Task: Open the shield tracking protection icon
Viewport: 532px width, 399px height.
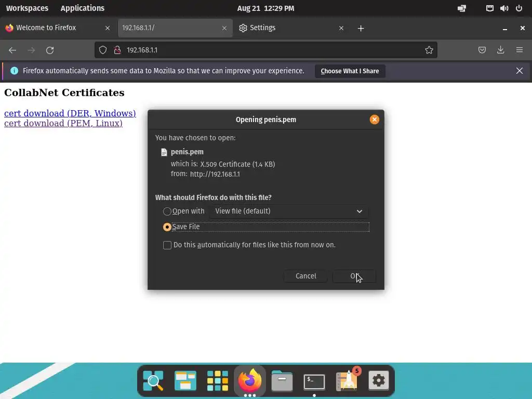Action: click(103, 50)
